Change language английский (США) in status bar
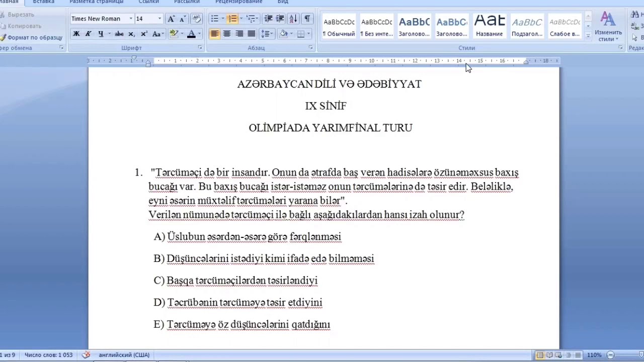Screen dimensions: 644x362 [x=124, y=355]
